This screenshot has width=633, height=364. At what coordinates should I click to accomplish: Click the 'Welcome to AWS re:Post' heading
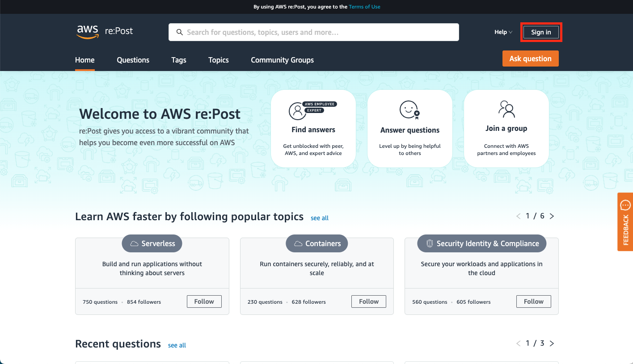tap(160, 114)
